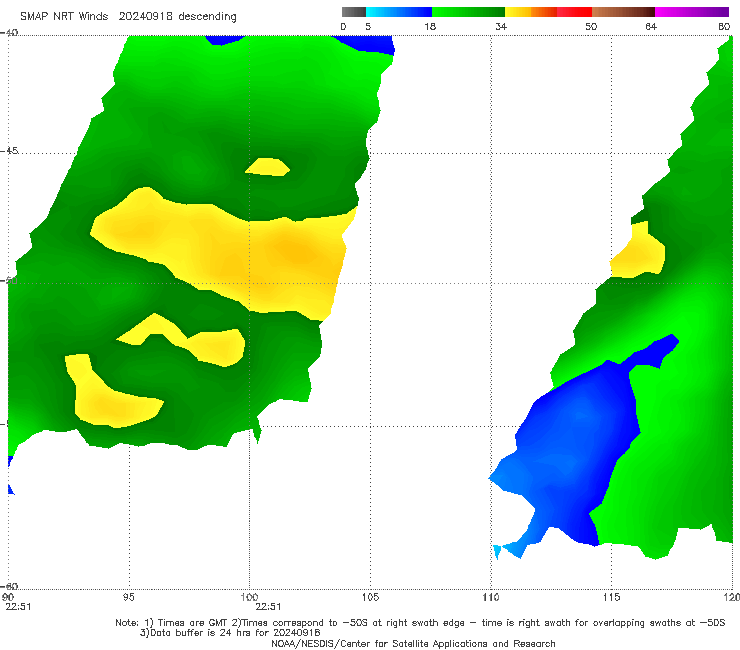Click the NOAA/NESDIS Center for Satellite Applications credit
740x650 pixels.
pyautogui.click(x=413, y=643)
